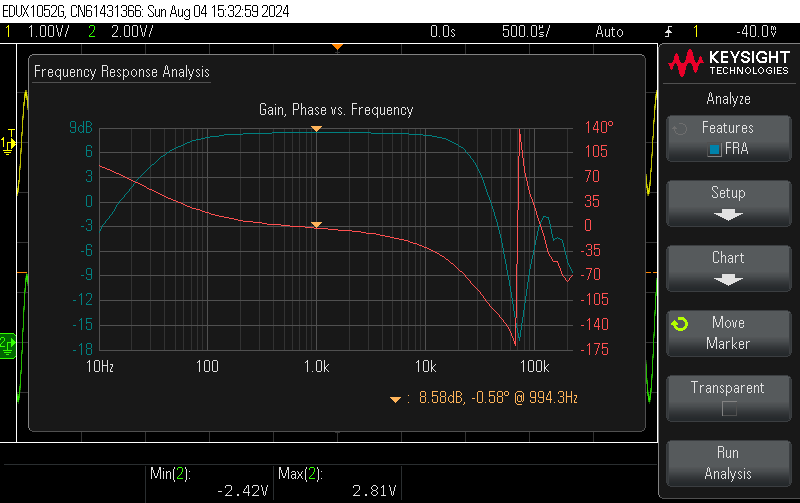Click the 100k frequency axis label
This screenshot has height=503, width=800.
tap(535, 366)
